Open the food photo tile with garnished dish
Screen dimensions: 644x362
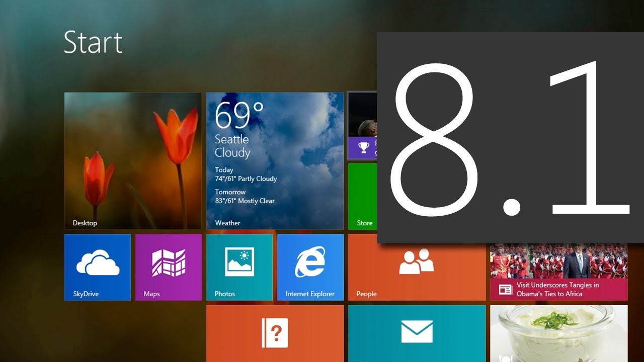coord(559,333)
